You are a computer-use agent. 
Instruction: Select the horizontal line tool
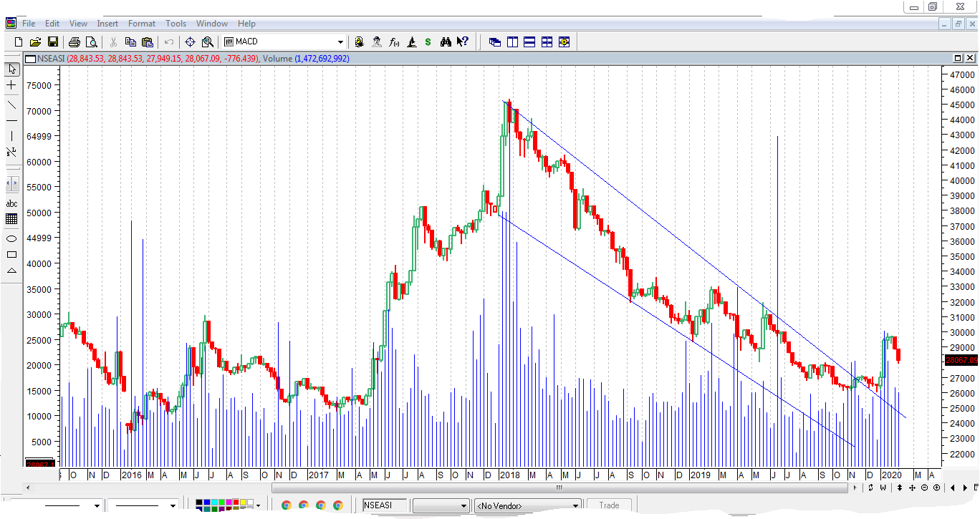[x=11, y=120]
